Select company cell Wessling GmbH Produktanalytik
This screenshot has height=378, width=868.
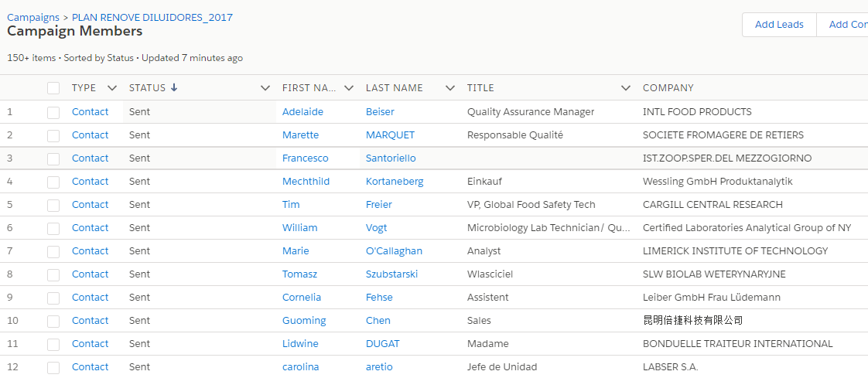pyautogui.click(x=718, y=182)
